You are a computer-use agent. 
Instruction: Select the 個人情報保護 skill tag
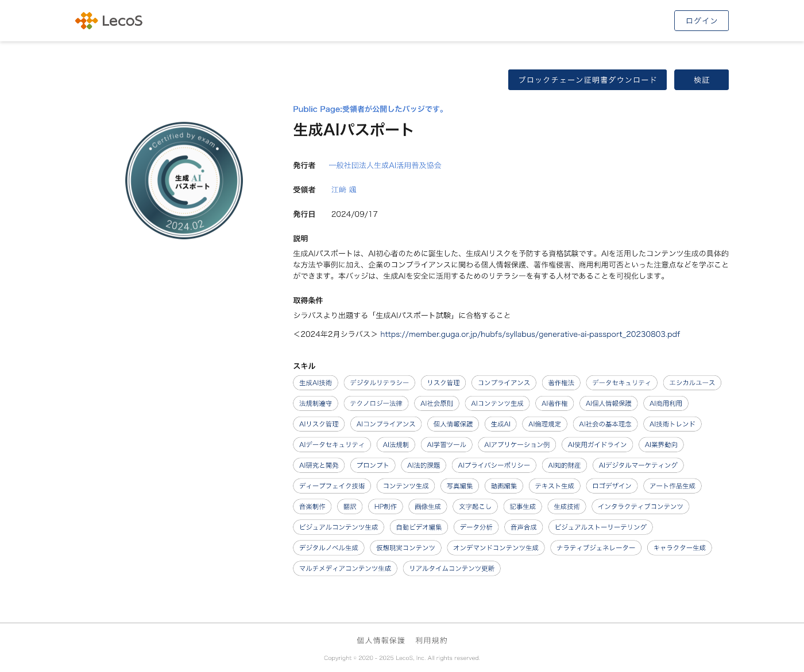click(453, 424)
